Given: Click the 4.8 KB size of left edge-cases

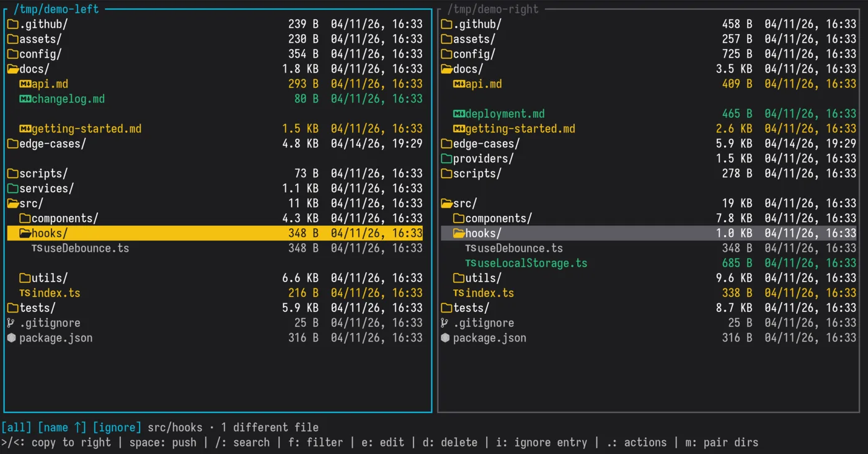Looking at the screenshot, I should [x=300, y=144].
